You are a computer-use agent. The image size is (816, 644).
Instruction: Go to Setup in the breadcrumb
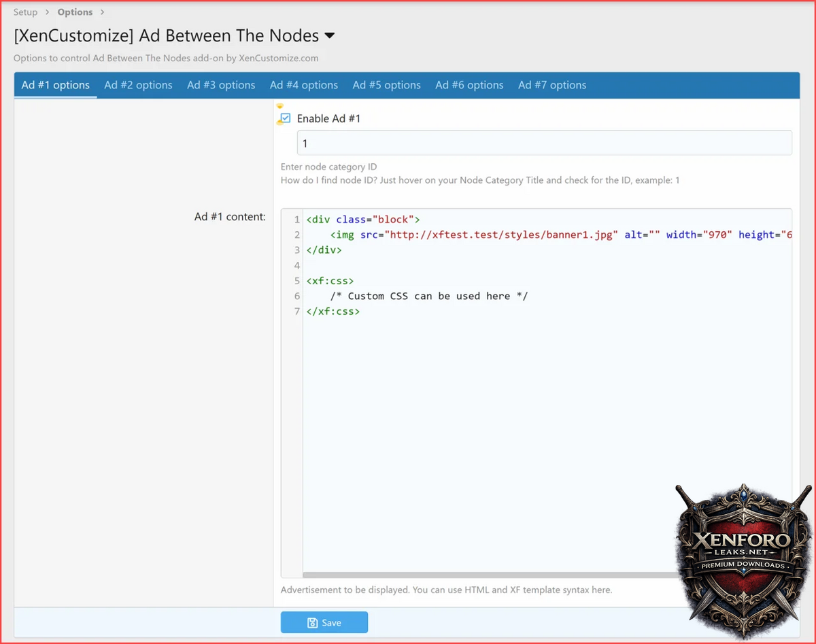click(25, 12)
